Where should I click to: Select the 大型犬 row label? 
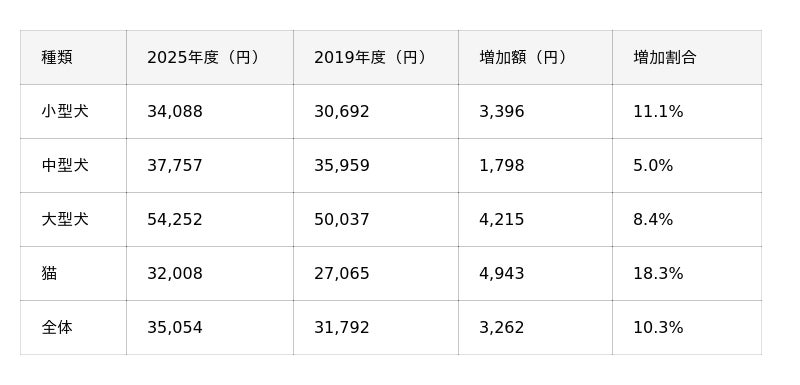click(73, 219)
